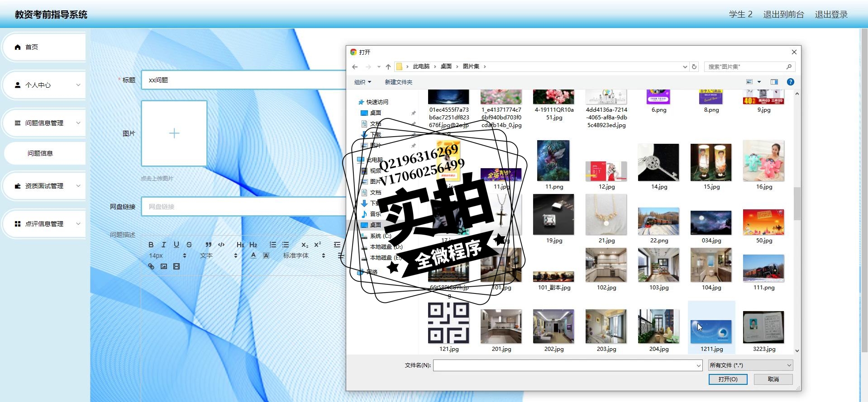
Task: Insert a bulleted list
Action: pyautogui.click(x=286, y=245)
